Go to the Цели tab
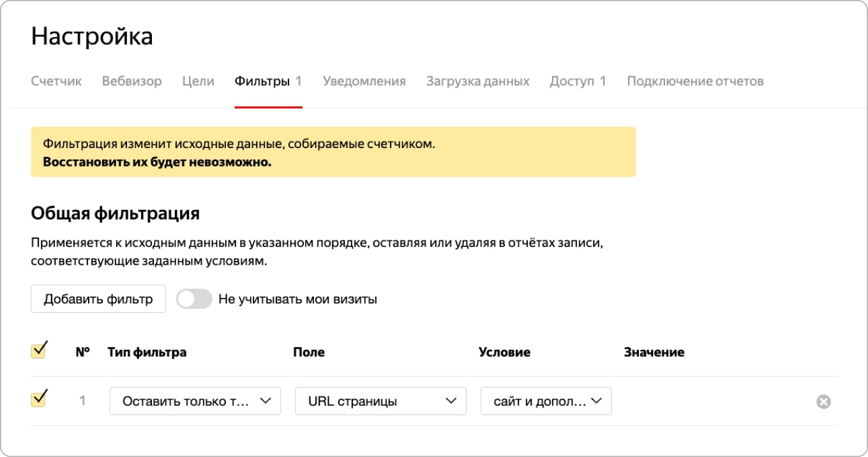Screen dimensions: 868x457 point(198,81)
